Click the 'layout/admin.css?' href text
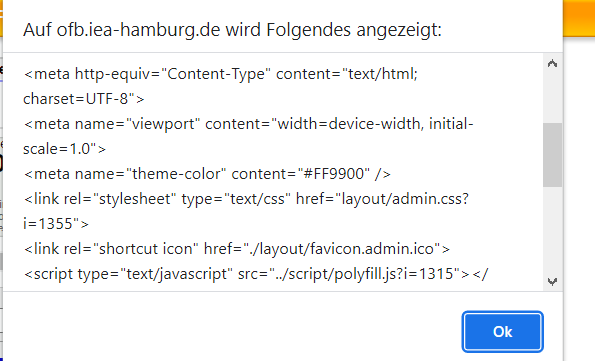Image resolution: width=595 pixels, height=361 pixels. [x=405, y=199]
